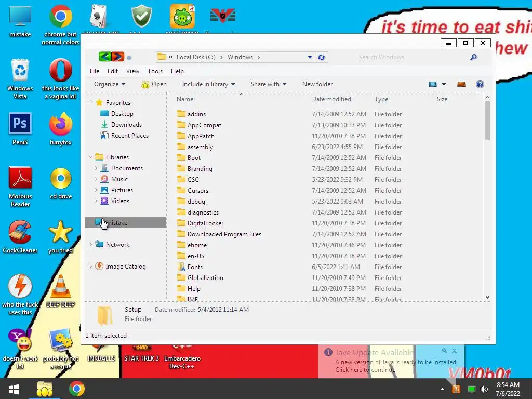
Task: Open the Organize dropdown menu
Action: click(110, 84)
